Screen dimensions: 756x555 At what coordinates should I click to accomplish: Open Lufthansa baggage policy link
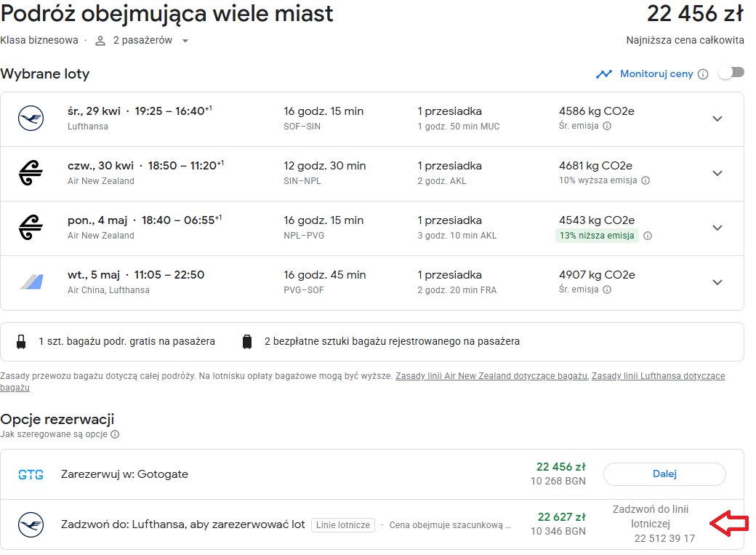coord(658,376)
